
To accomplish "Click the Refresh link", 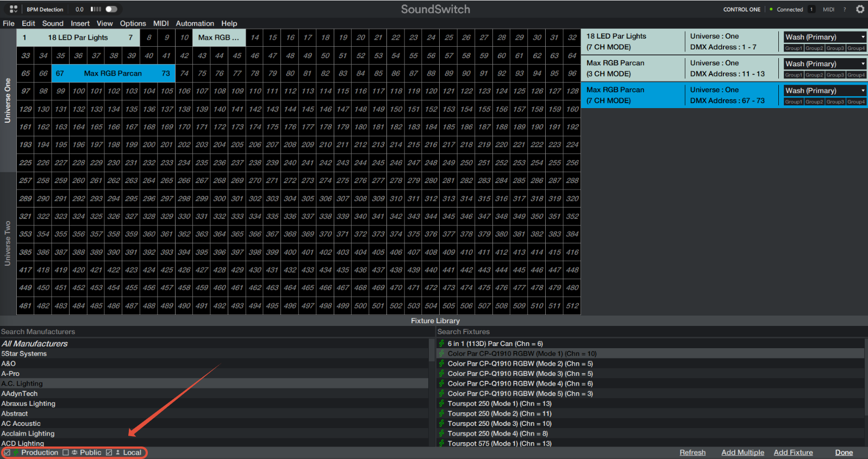I will click(692, 452).
